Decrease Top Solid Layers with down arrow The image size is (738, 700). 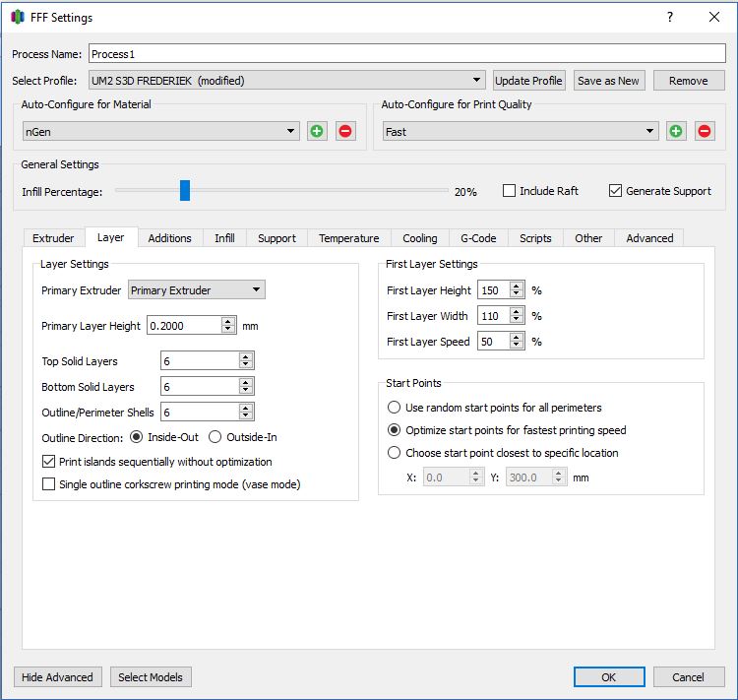point(246,366)
